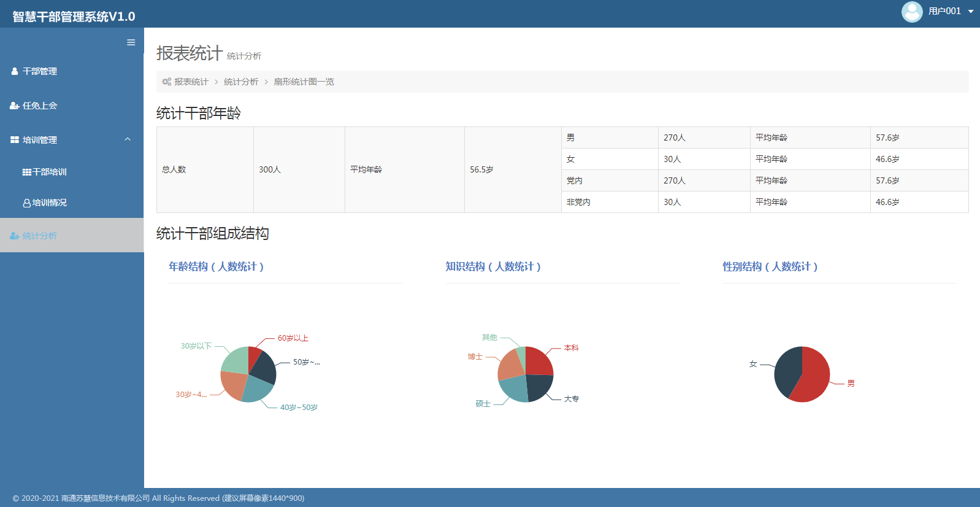
Task: Click the 培训管理 grid icon
Action: coord(15,140)
